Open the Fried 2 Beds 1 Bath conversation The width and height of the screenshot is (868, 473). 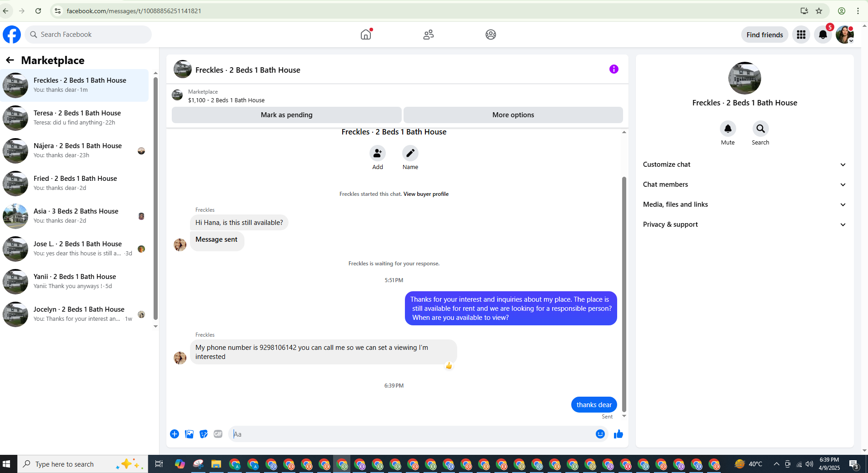tap(75, 184)
